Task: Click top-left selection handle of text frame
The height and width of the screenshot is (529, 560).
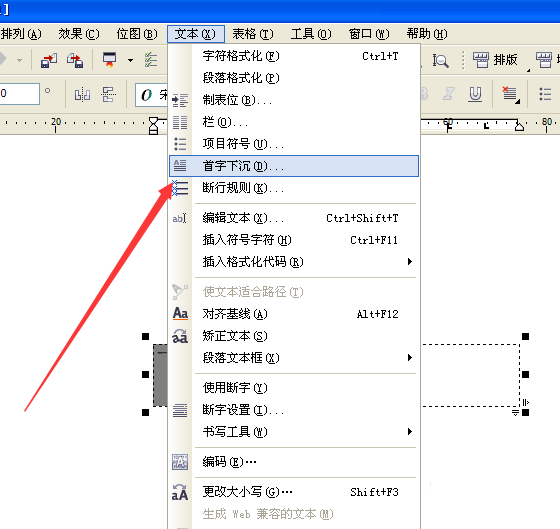Action: point(145,336)
